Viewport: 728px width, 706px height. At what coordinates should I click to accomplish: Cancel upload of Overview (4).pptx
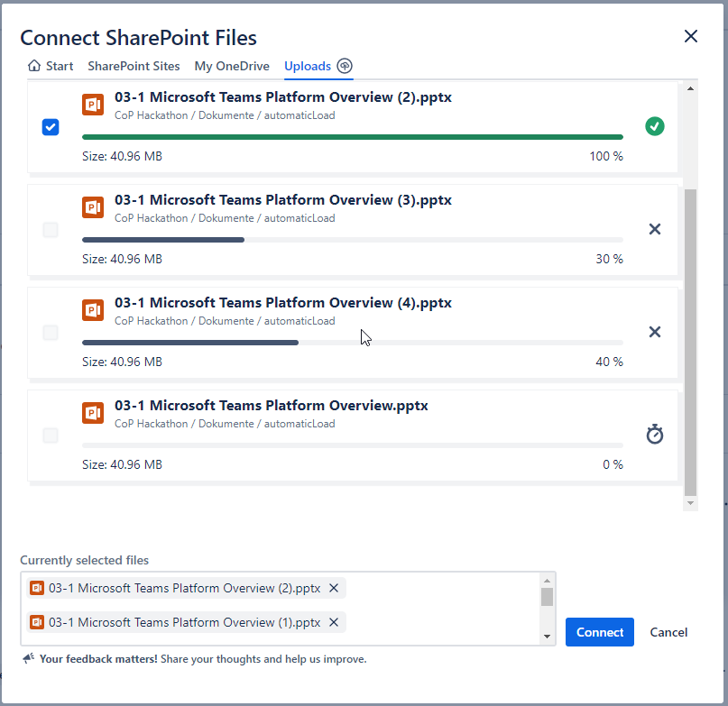point(655,332)
